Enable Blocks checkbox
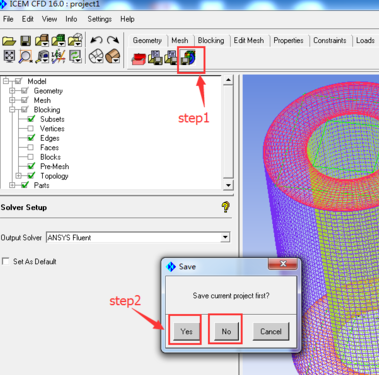The width and height of the screenshot is (379, 375). pos(31,157)
